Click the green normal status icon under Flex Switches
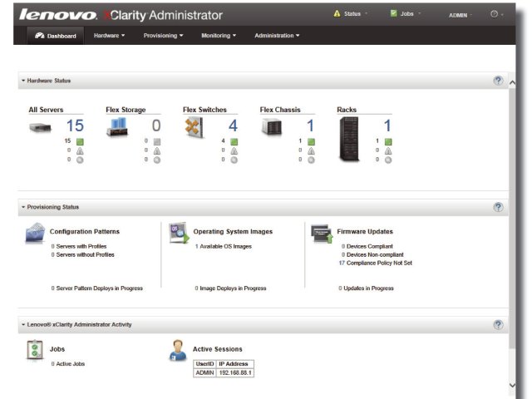 [234, 141]
